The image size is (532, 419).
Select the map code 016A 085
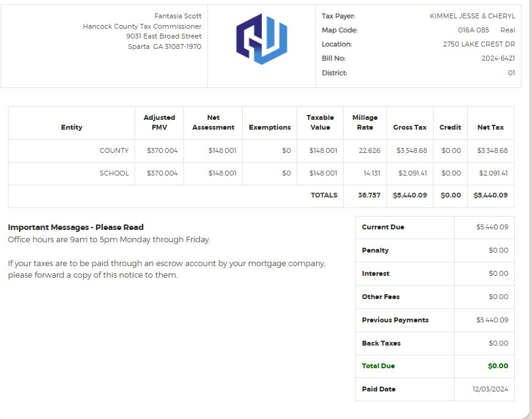(473, 30)
